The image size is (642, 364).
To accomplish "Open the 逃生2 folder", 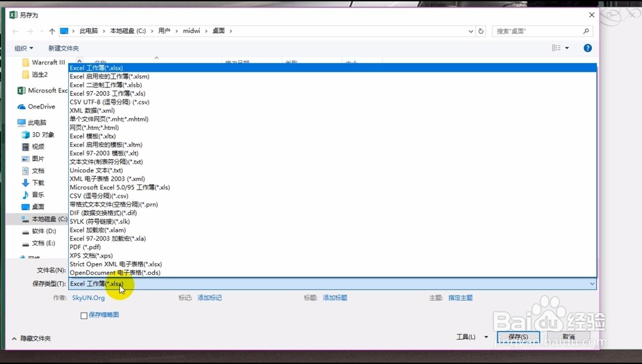I will click(x=35, y=74).
